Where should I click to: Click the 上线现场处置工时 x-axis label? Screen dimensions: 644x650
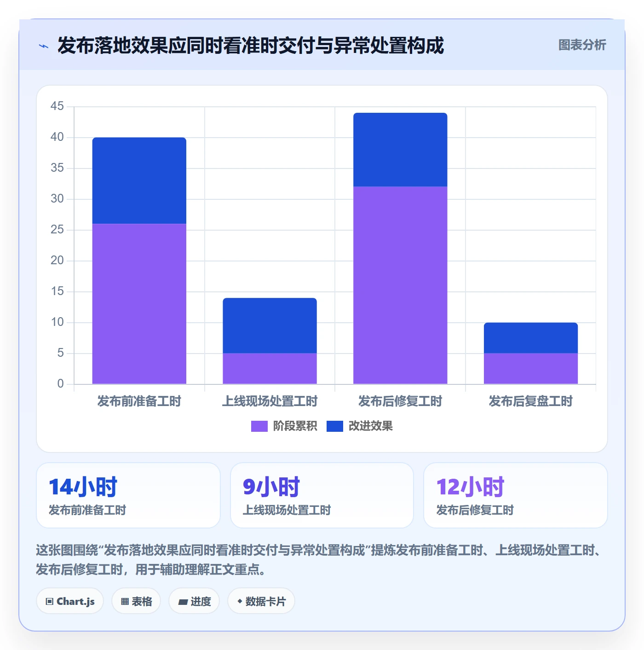coord(270,401)
